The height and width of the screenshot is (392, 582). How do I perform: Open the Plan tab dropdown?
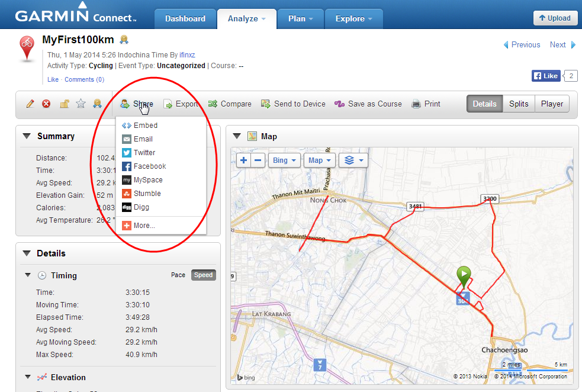[x=301, y=18]
